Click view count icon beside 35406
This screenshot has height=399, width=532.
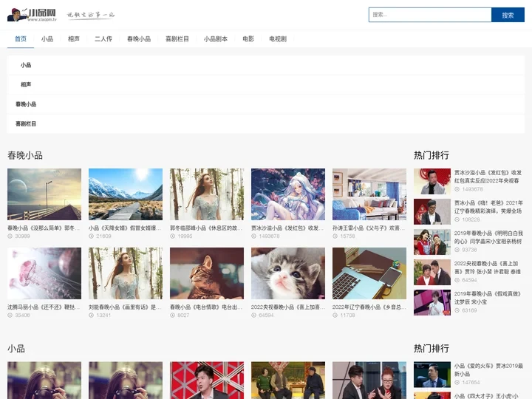click(10, 316)
